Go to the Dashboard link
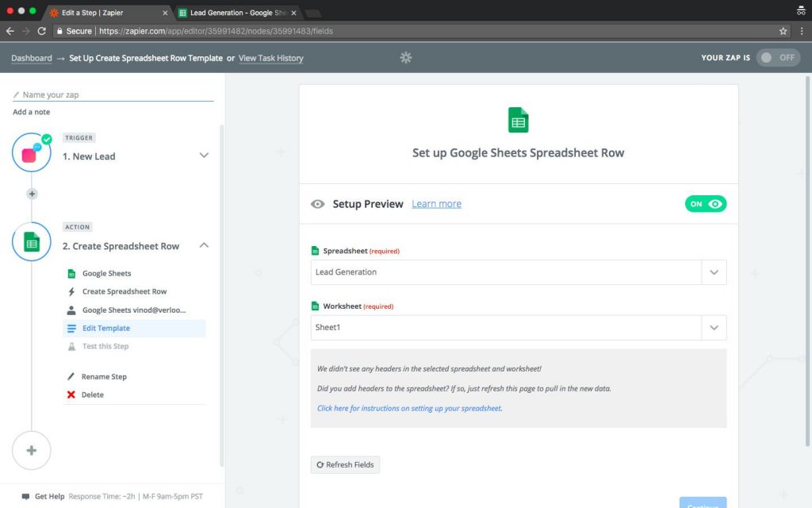The width and height of the screenshot is (812, 508). (x=32, y=58)
